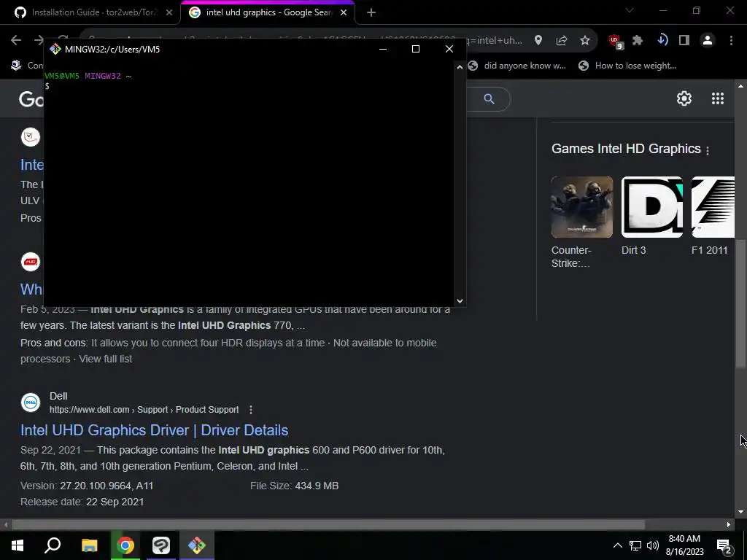
Task: Open the Windows Start menu
Action: point(18,545)
